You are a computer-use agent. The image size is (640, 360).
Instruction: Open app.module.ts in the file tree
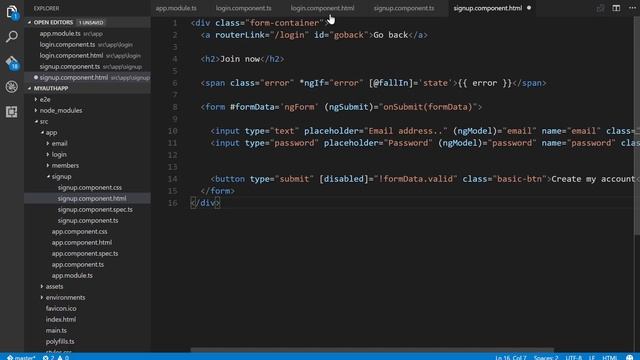tap(72, 276)
